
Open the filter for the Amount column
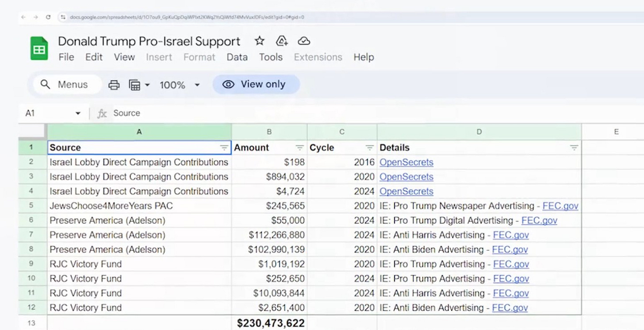300,148
